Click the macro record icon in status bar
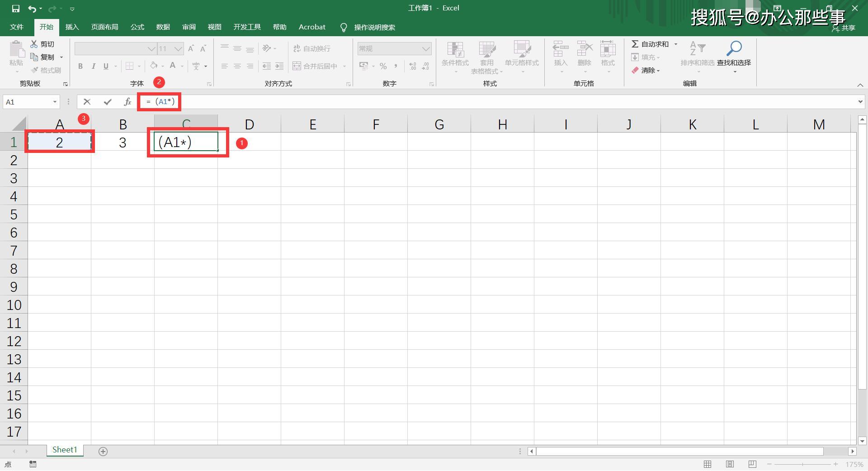Viewport: 868px width, 471px height. click(x=33, y=464)
